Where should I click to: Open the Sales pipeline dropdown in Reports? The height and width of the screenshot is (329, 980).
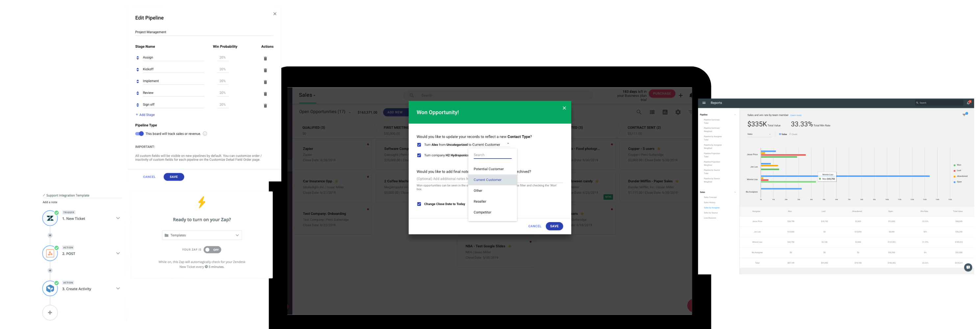pos(759,134)
